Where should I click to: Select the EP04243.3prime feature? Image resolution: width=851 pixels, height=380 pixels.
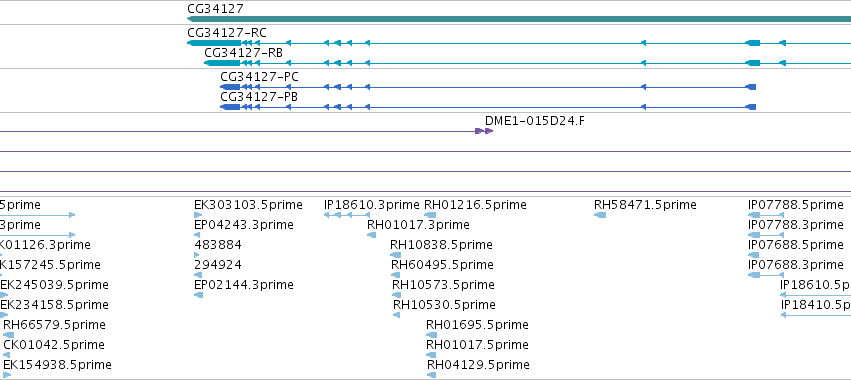point(197,235)
